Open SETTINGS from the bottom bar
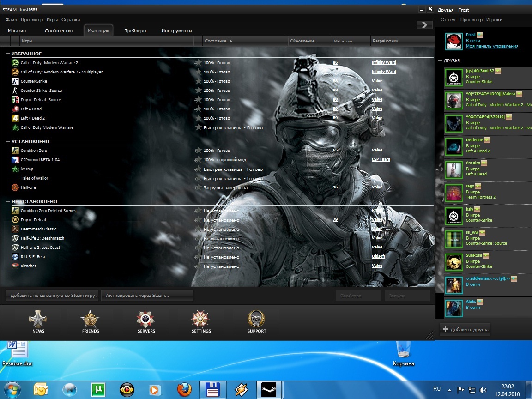 point(201,320)
